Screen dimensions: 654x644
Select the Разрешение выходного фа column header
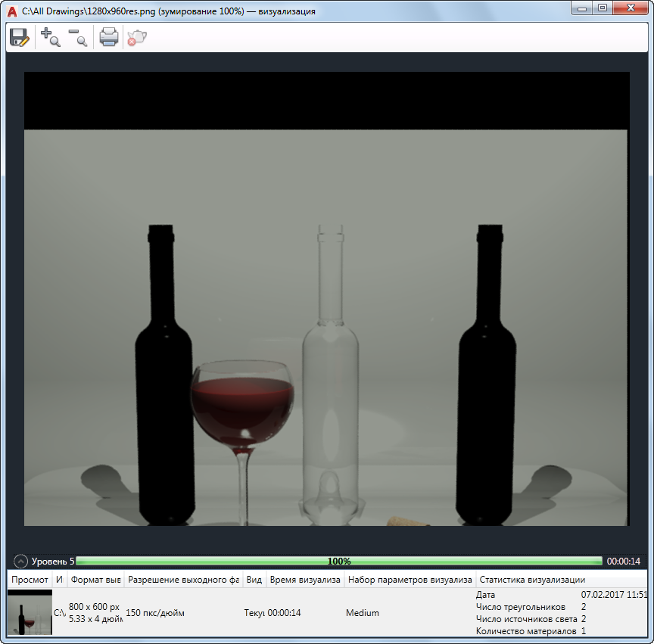tap(183, 580)
